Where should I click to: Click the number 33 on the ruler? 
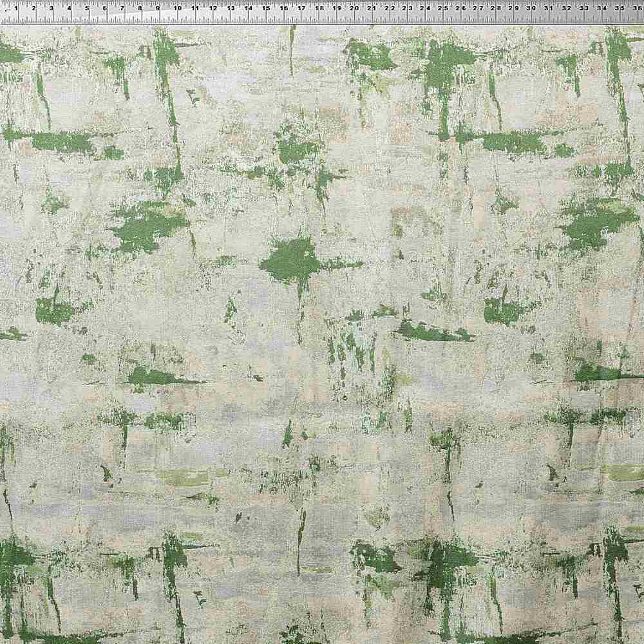tap(584, 8)
